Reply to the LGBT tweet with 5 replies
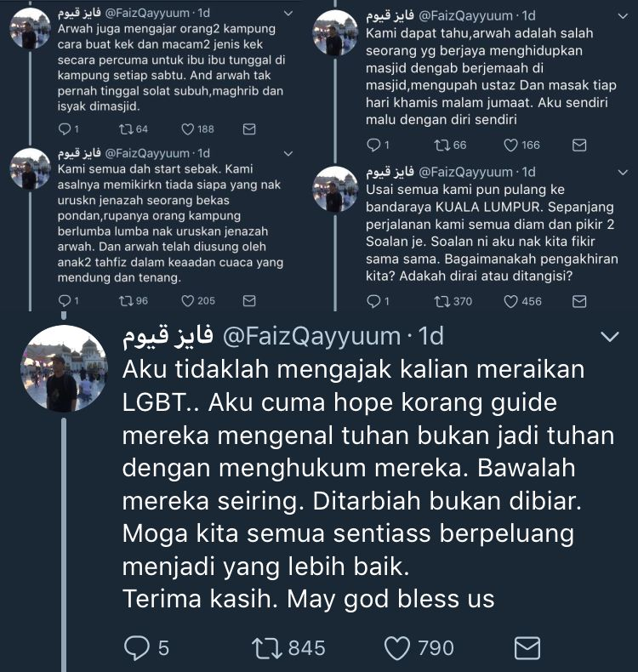This screenshot has height=672, width=638. pyautogui.click(x=136, y=648)
